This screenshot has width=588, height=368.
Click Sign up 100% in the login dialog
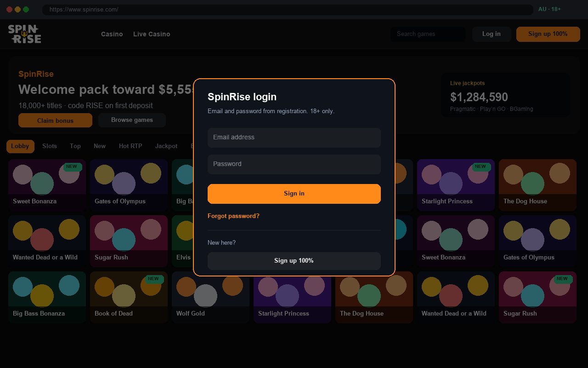294,261
